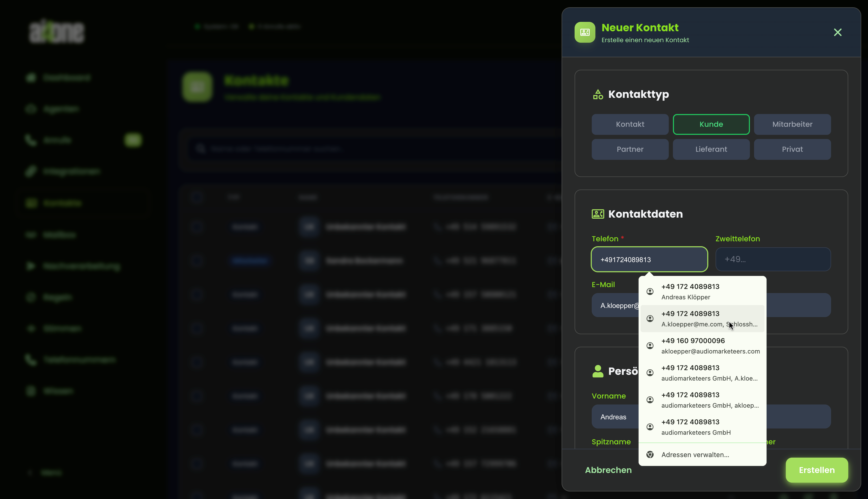Image resolution: width=868 pixels, height=499 pixels.
Task: Cancel the dialog via Abbrechen
Action: tap(608, 470)
